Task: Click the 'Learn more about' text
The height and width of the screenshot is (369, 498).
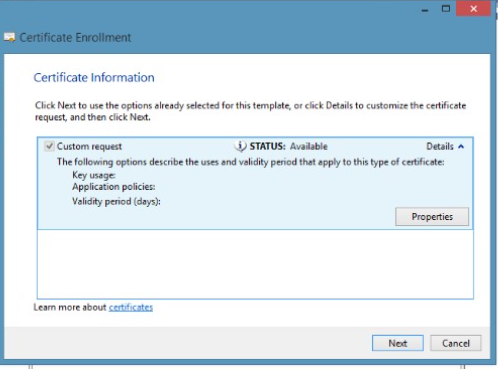Action: [x=70, y=307]
